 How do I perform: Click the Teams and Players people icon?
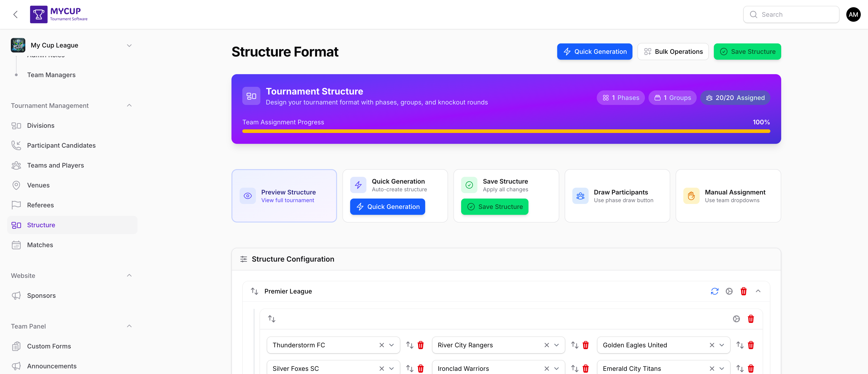click(x=17, y=165)
